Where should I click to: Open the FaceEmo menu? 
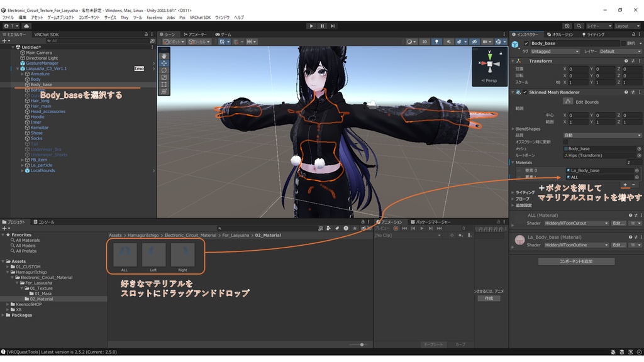pyautogui.click(x=155, y=18)
